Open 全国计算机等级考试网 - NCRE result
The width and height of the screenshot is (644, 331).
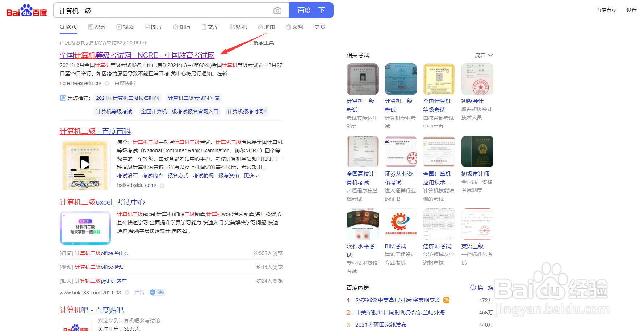pos(137,55)
